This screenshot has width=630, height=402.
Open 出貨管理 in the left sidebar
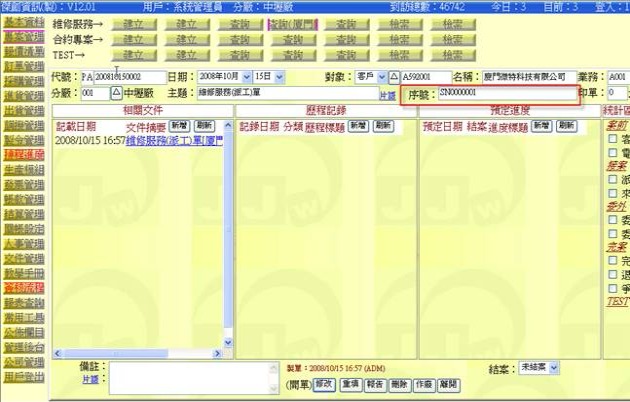point(23,110)
